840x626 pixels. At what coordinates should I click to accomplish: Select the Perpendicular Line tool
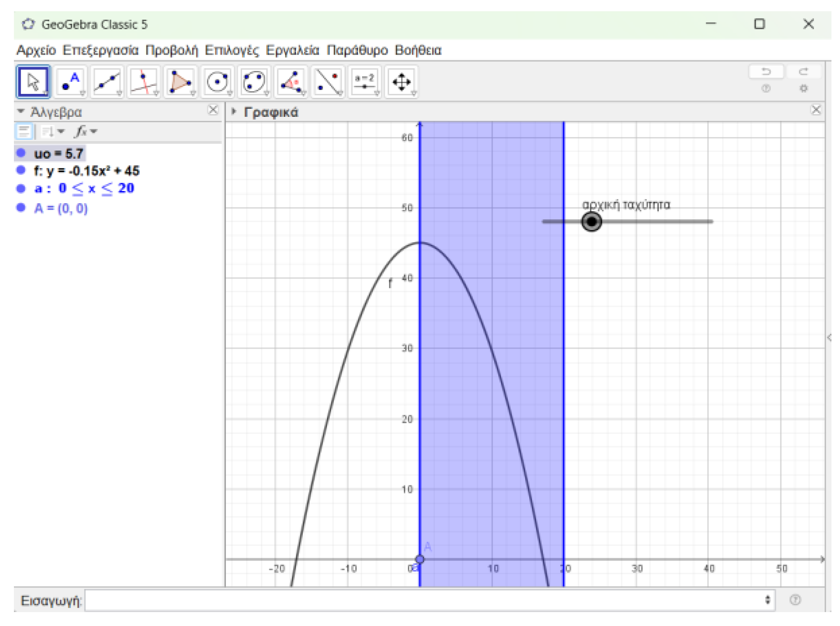144,82
